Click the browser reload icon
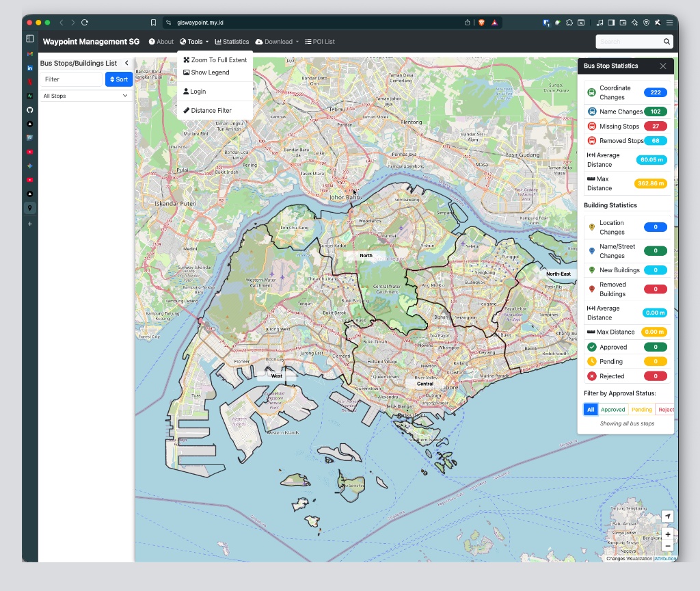Image resolution: width=700 pixels, height=591 pixels. coord(85,23)
